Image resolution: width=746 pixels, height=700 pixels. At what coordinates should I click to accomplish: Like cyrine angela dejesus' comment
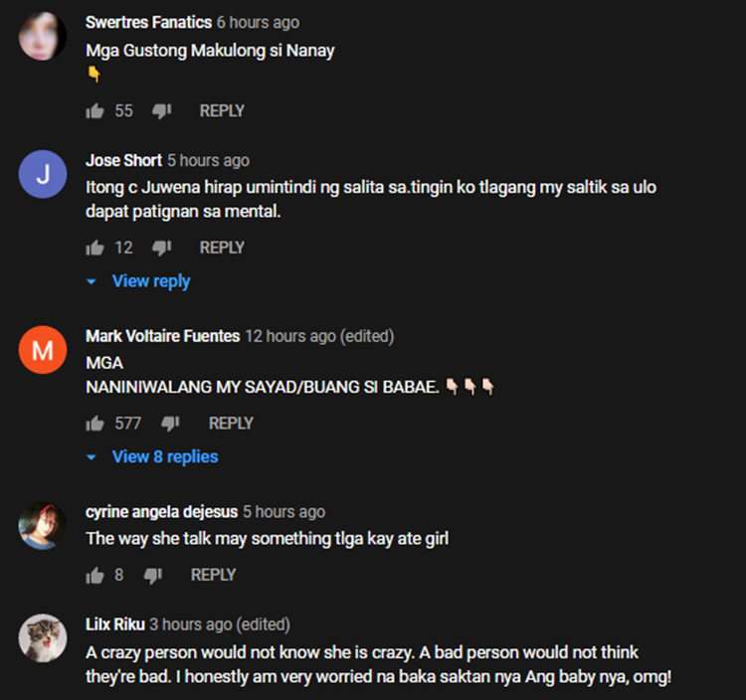pyautogui.click(x=95, y=575)
